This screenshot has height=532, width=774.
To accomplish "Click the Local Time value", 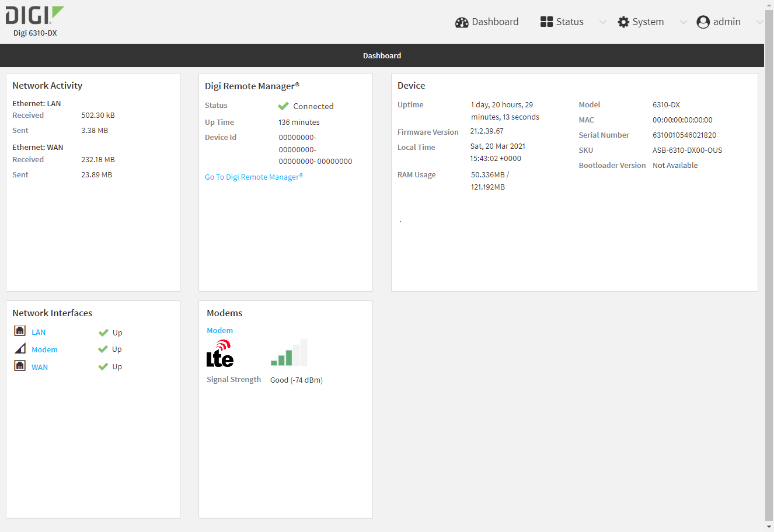I will click(498, 152).
